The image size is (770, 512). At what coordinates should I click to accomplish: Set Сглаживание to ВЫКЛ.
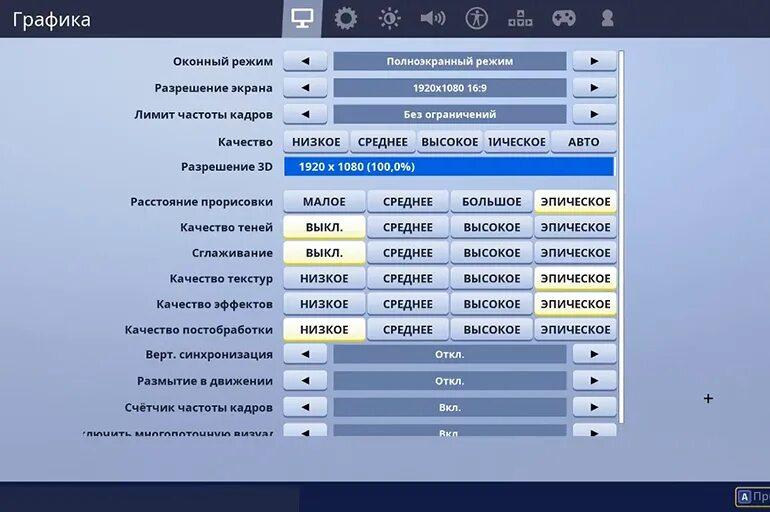(x=324, y=253)
